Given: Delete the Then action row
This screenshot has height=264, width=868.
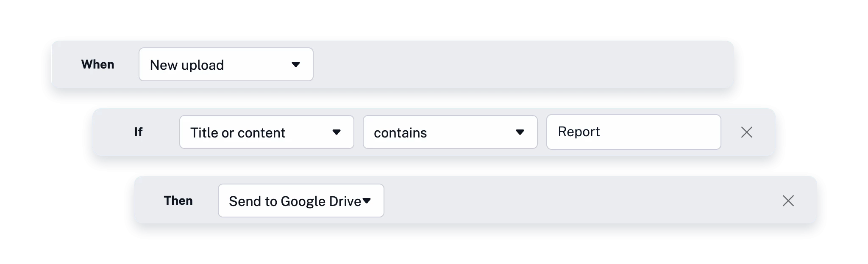Looking at the screenshot, I should pos(788,201).
